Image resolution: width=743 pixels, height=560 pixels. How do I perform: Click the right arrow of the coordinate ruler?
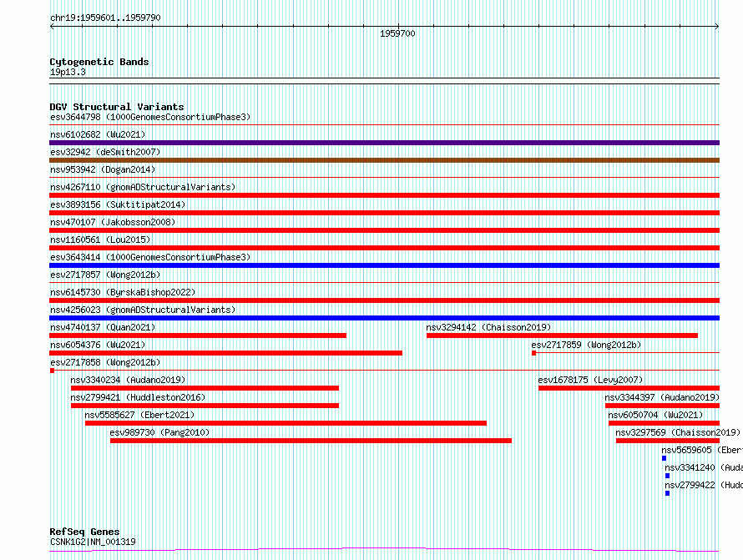[x=717, y=27]
